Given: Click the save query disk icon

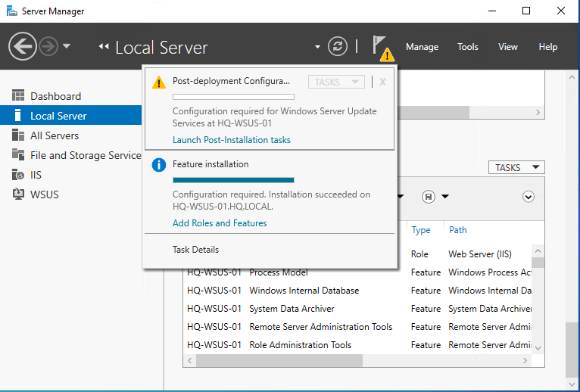Looking at the screenshot, I should tap(429, 197).
